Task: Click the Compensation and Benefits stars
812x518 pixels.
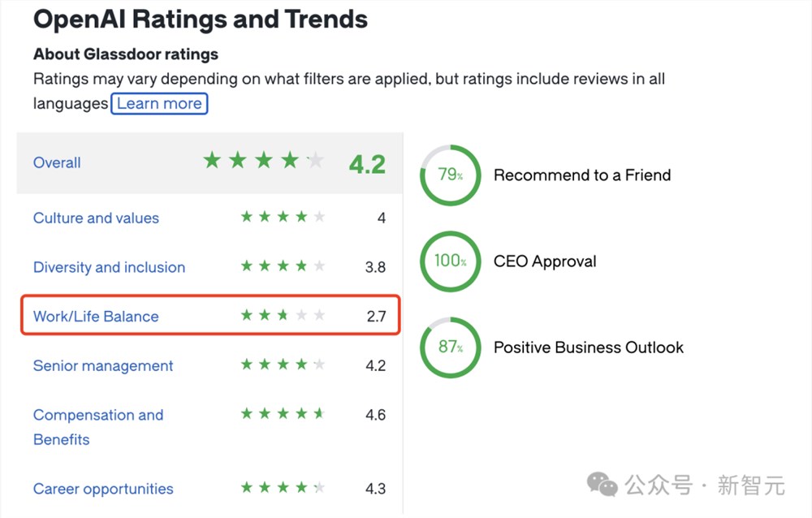Action: click(283, 414)
